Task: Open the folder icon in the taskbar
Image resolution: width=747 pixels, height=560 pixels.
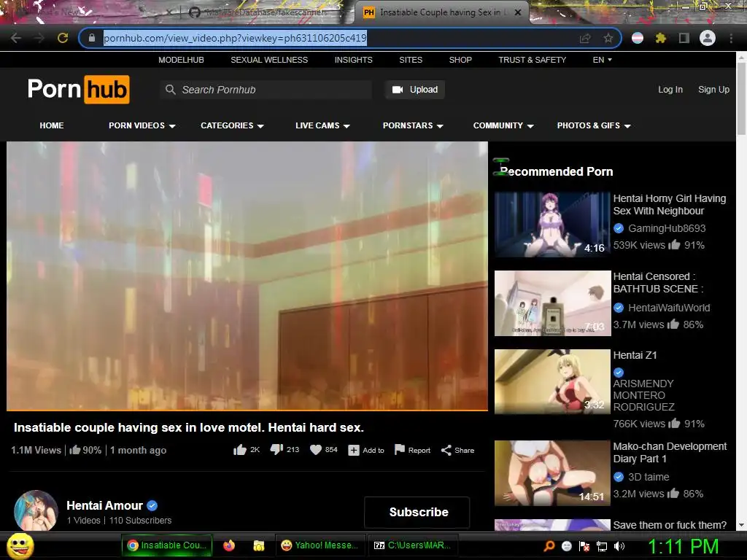Action: 259,545
